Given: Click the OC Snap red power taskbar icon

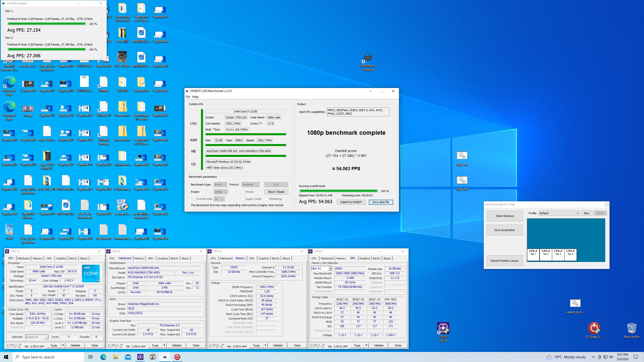Looking at the screenshot, I should (177, 357).
